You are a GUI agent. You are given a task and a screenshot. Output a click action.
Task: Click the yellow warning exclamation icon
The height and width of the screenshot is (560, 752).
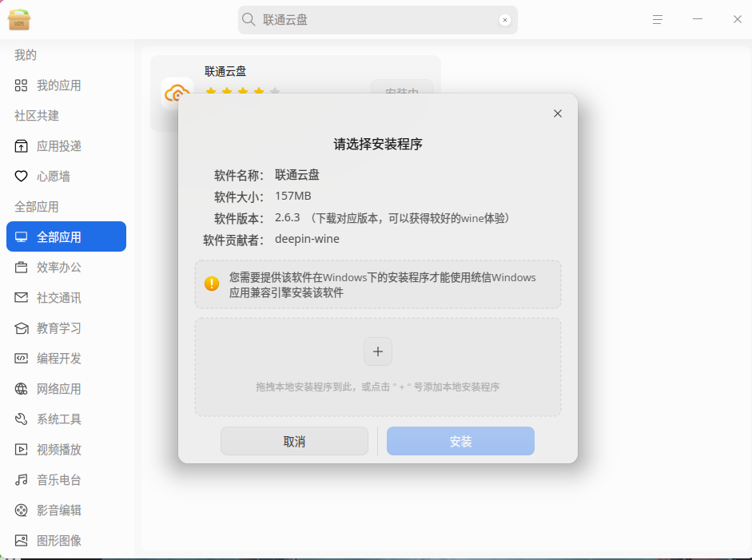click(x=212, y=284)
